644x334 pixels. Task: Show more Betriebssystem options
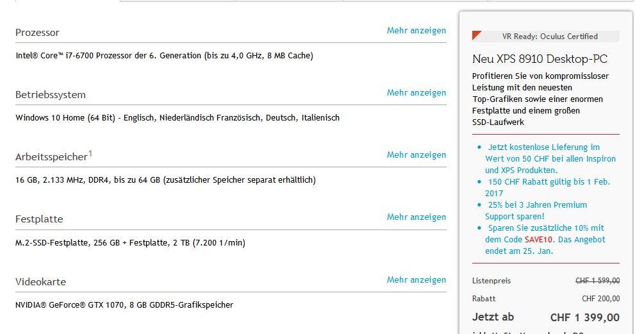click(416, 92)
